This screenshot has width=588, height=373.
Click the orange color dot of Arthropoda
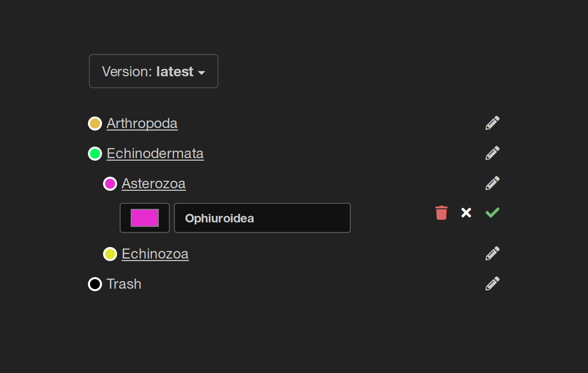tap(95, 123)
